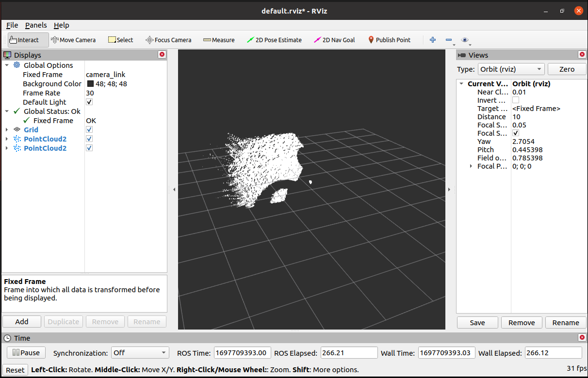Close the Displays panel
This screenshot has width=588, height=378.
(162, 55)
